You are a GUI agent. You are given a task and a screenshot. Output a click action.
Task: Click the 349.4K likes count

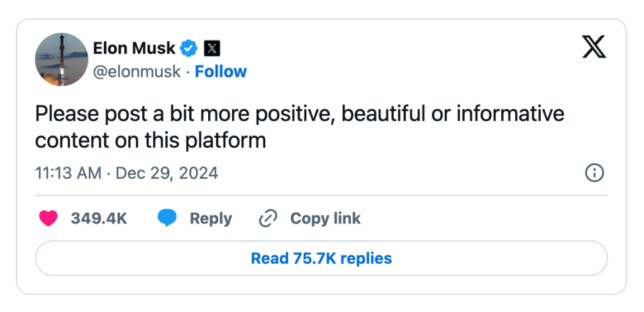[99, 218]
